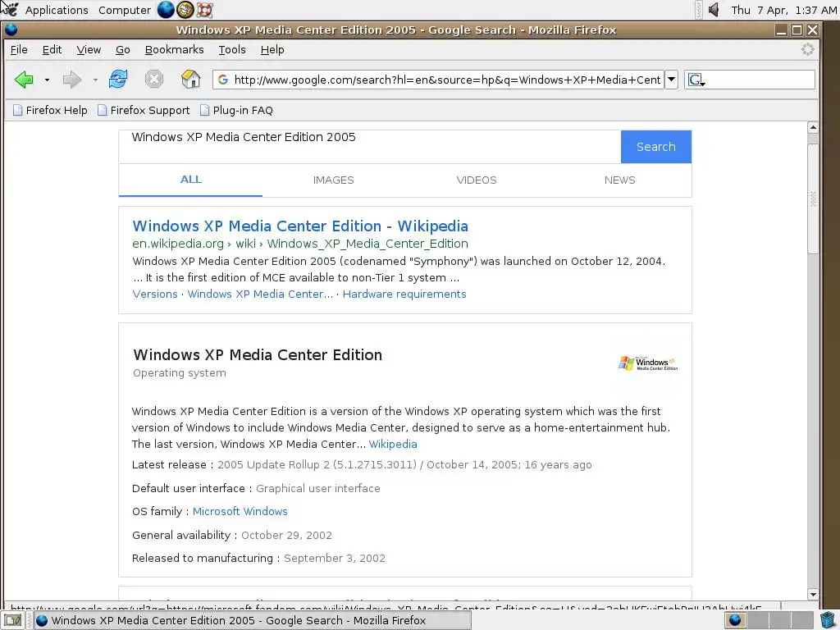The height and width of the screenshot is (630, 840).
Task: Open the back history dropdown arrow
Action: [47, 80]
